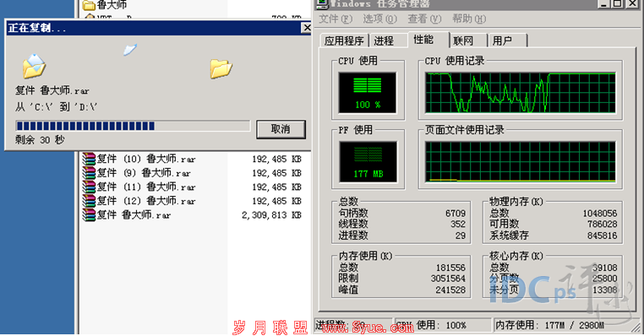Maximize the Task Manager window
Image resolution: width=644 pixels, height=336 pixels.
[617, 3]
